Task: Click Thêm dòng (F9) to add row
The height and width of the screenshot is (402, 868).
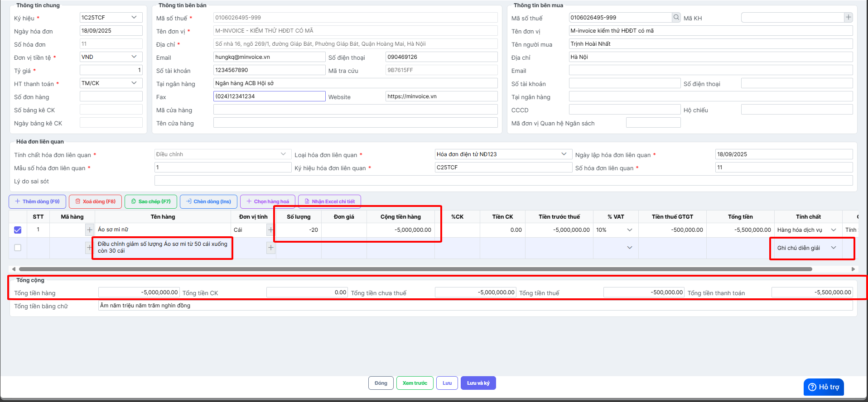Action: tap(37, 201)
